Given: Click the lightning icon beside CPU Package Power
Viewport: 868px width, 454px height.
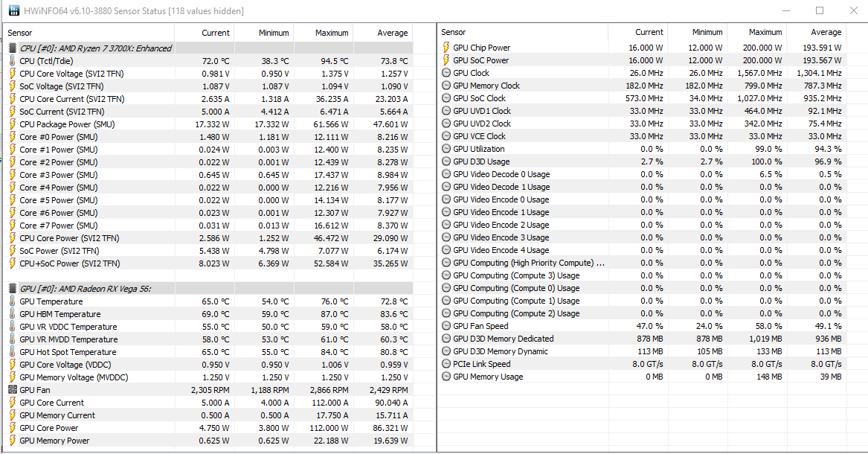Looking at the screenshot, I should click(12, 124).
